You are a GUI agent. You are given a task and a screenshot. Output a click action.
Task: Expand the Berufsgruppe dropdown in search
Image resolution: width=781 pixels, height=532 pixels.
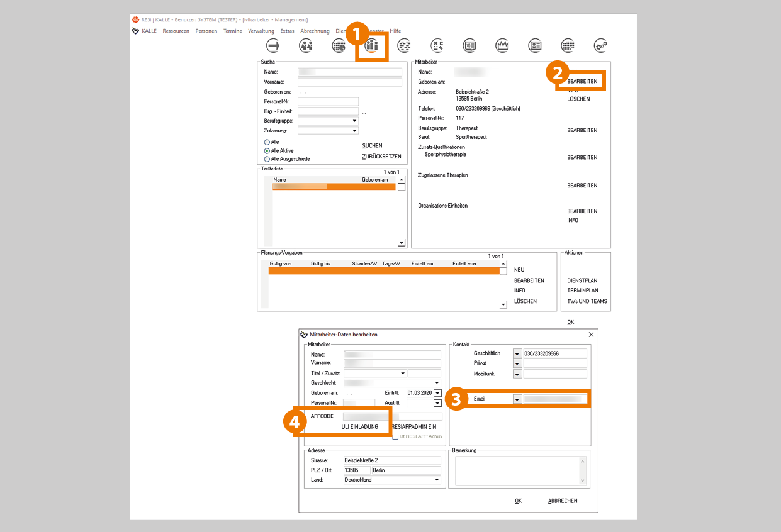355,121
